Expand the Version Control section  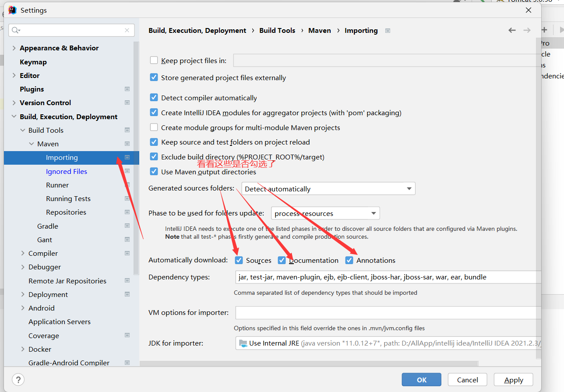coord(14,102)
